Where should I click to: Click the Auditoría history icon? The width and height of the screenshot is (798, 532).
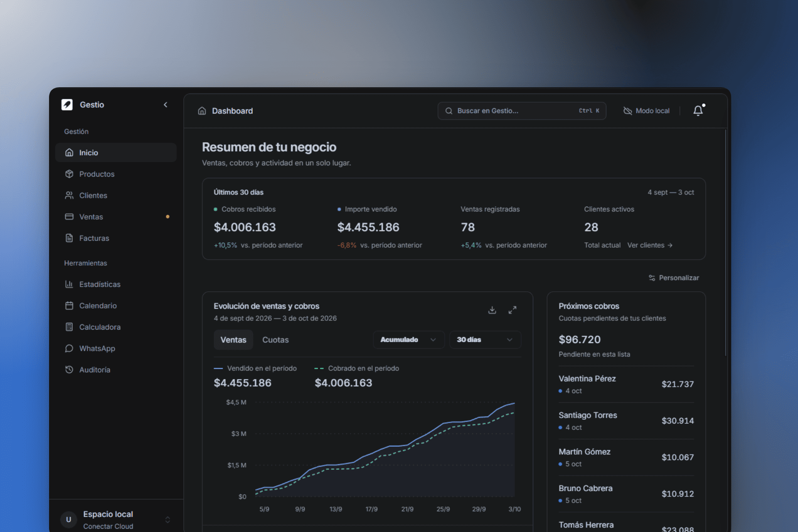pos(69,369)
